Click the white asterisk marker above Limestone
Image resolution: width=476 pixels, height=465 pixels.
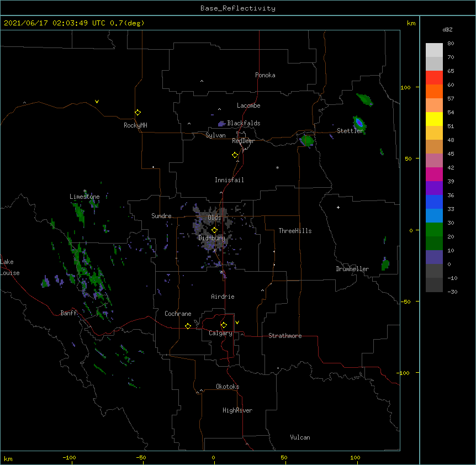tap(85, 191)
